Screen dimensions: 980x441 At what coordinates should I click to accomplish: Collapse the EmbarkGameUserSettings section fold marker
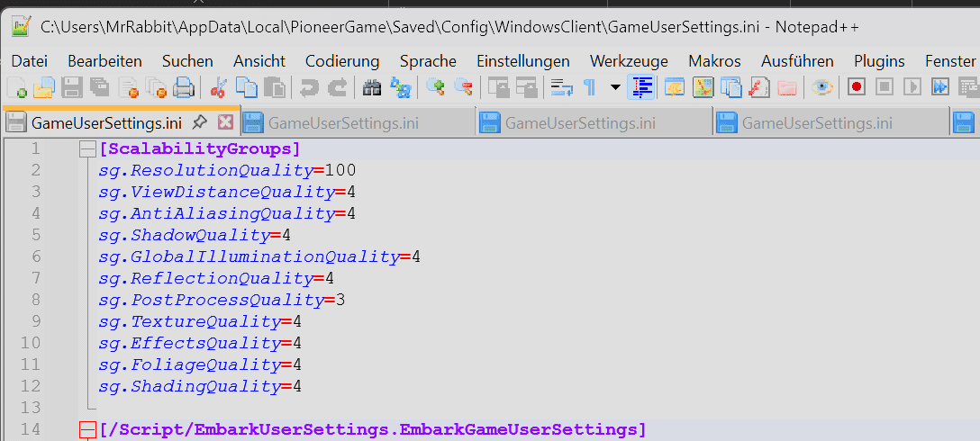pos(87,429)
